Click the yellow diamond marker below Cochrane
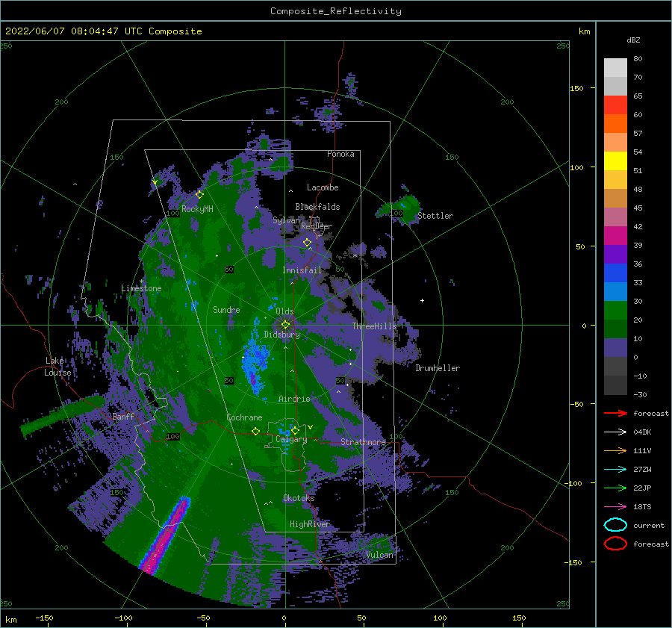The height and width of the screenshot is (628, 672). pyautogui.click(x=255, y=432)
